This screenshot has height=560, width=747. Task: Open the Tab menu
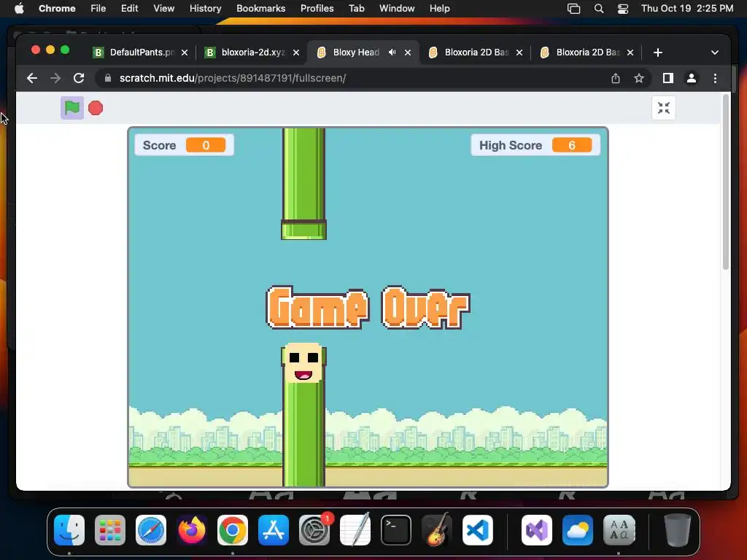(356, 9)
